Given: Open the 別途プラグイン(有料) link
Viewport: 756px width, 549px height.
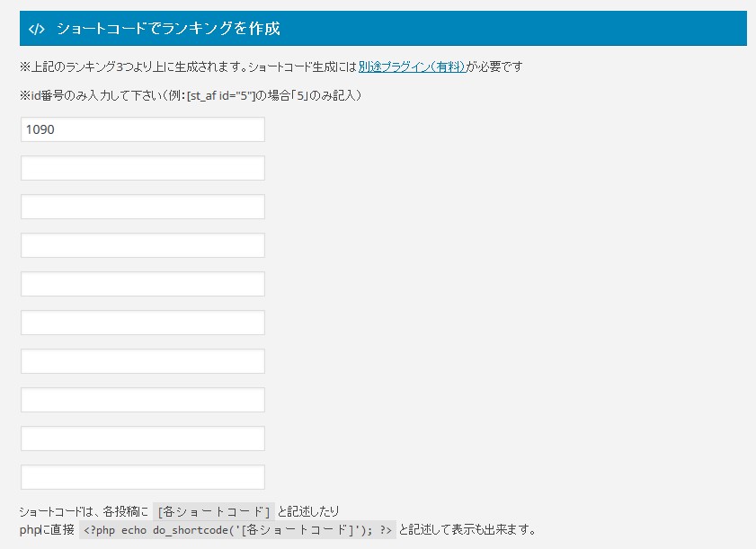Looking at the screenshot, I should [412, 66].
